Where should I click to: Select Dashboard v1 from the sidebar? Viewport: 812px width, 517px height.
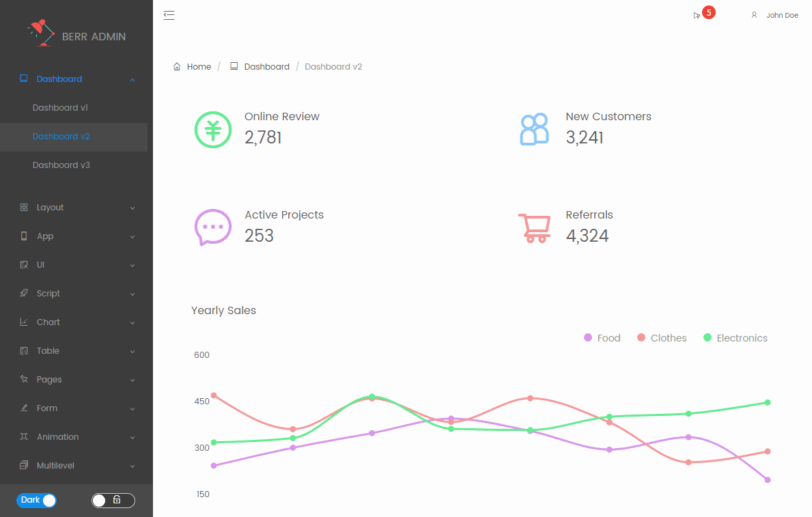point(60,107)
